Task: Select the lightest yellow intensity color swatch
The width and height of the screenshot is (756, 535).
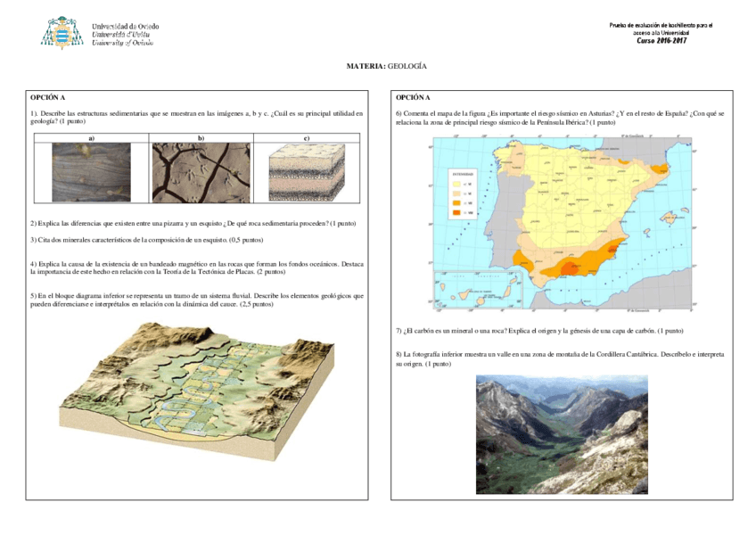Action: [x=456, y=184]
